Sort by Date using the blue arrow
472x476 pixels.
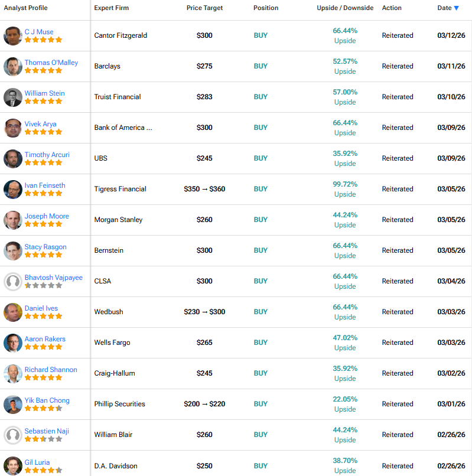coord(457,8)
